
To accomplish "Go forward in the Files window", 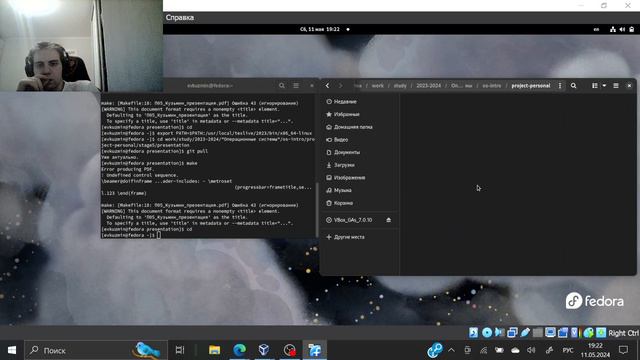I will pos(340,86).
